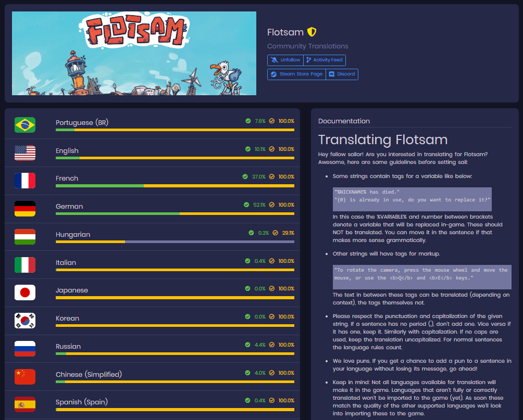Open Russian translation

[68, 346]
